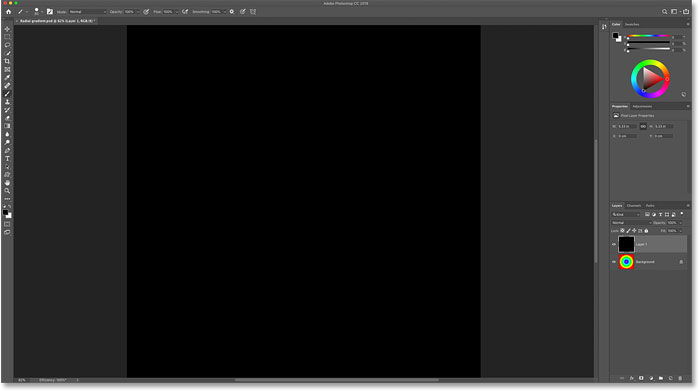
Task: Expand the Flow value dropdown
Action: pyautogui.click(x=176, y=12)
